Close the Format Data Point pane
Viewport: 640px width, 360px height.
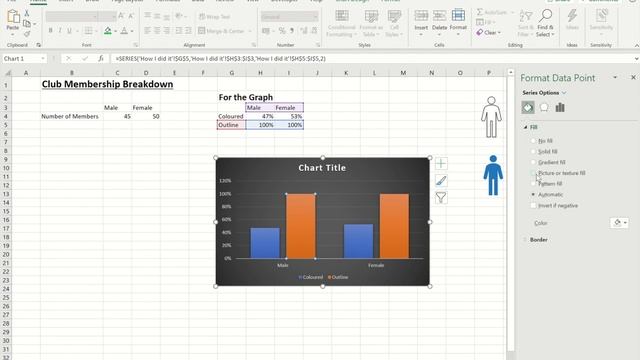pyautogui.click(x=633, y=78)
